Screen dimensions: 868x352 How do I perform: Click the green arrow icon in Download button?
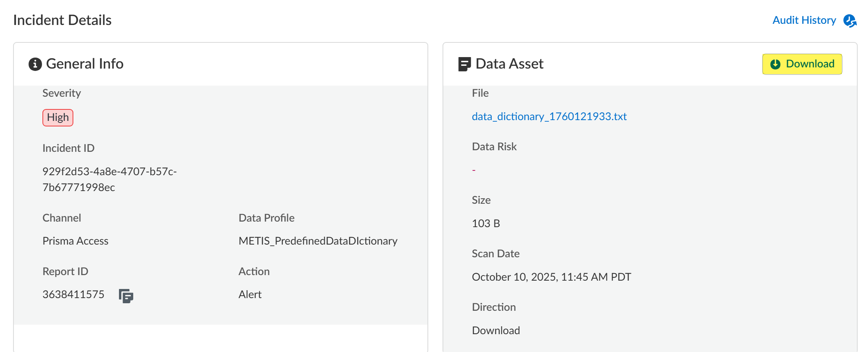[x=775, y=64]
